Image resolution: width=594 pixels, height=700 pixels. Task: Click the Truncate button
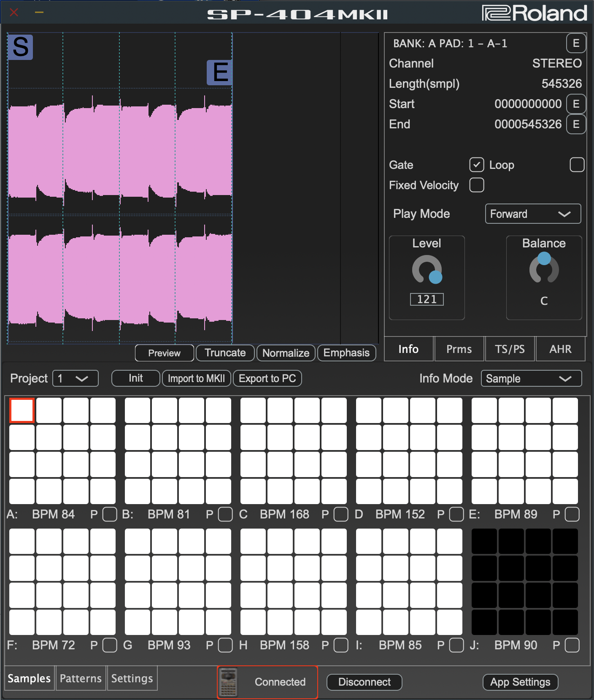coord(225,353)
